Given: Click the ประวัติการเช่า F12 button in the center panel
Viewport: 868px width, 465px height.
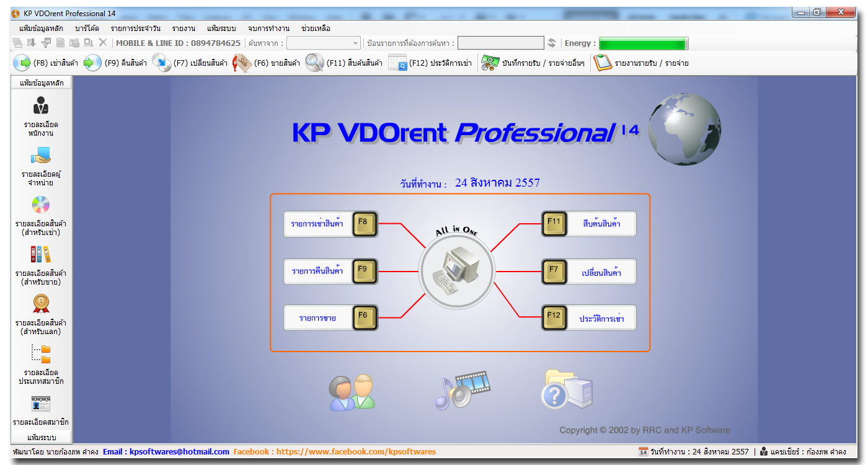Looking at the screenshot, I should point(589,317).
